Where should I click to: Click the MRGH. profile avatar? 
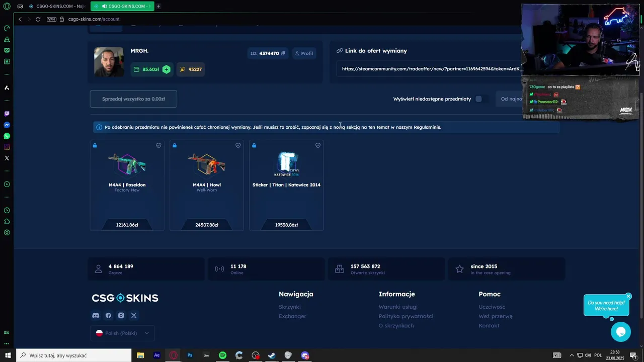pos(109,62)
